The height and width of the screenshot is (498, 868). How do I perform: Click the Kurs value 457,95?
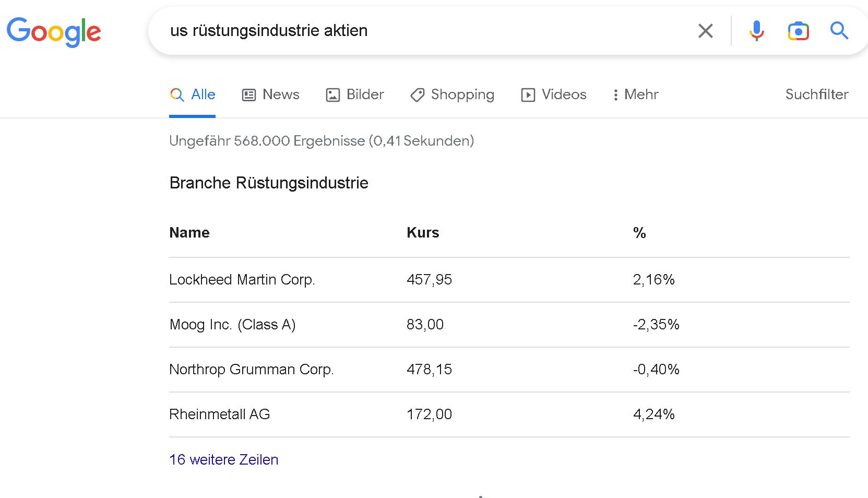click(429, 280)
